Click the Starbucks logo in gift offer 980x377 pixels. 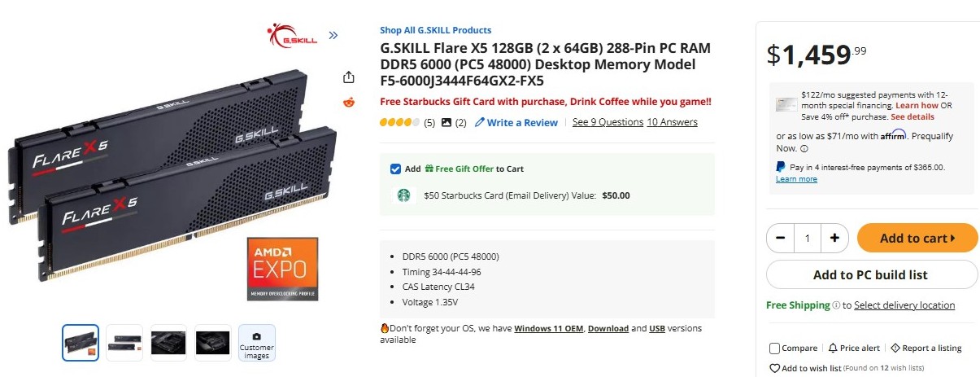(401, 195)
